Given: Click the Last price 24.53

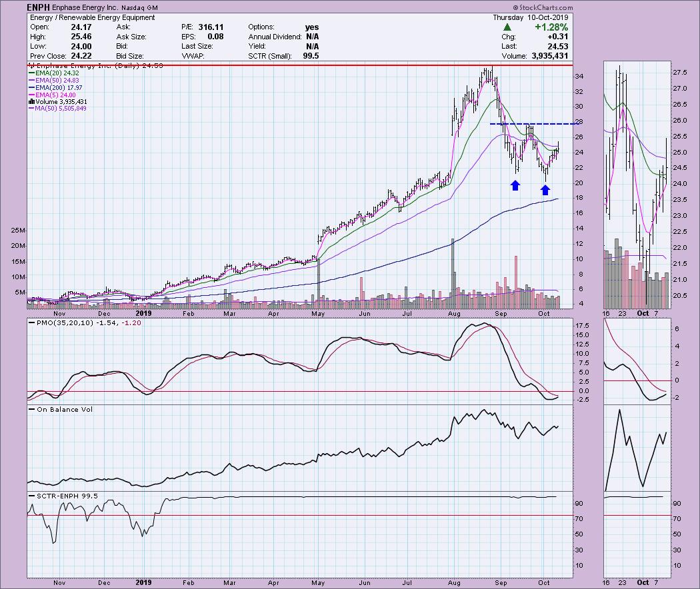Looking at the screenshot, I should 558,47.
